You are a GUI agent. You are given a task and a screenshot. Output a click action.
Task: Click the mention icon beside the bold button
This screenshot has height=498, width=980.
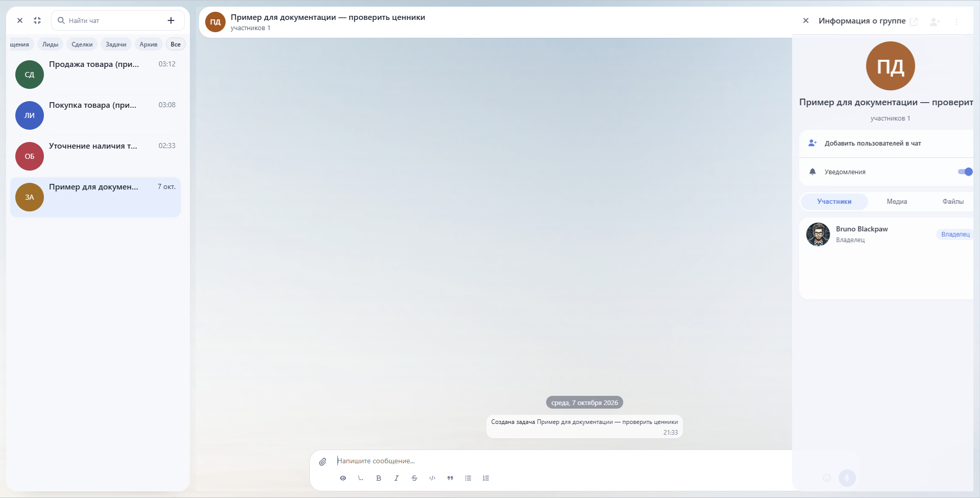(361, 478)
